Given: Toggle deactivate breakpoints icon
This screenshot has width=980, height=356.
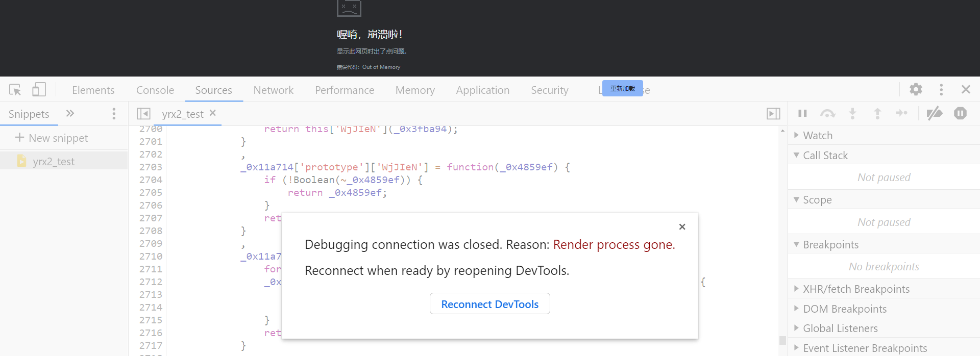Looking at the screenshot, I should (x=934, y=113).
